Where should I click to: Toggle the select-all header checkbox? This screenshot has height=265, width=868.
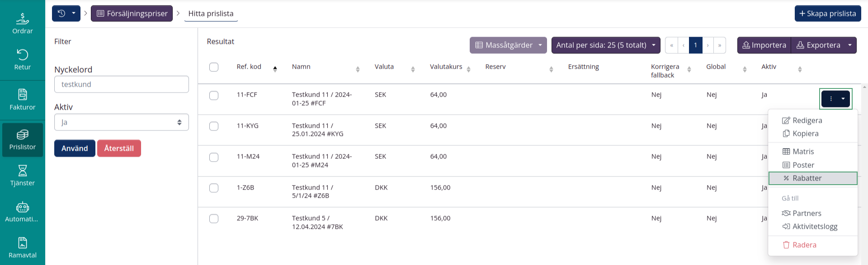click(214, 67)
